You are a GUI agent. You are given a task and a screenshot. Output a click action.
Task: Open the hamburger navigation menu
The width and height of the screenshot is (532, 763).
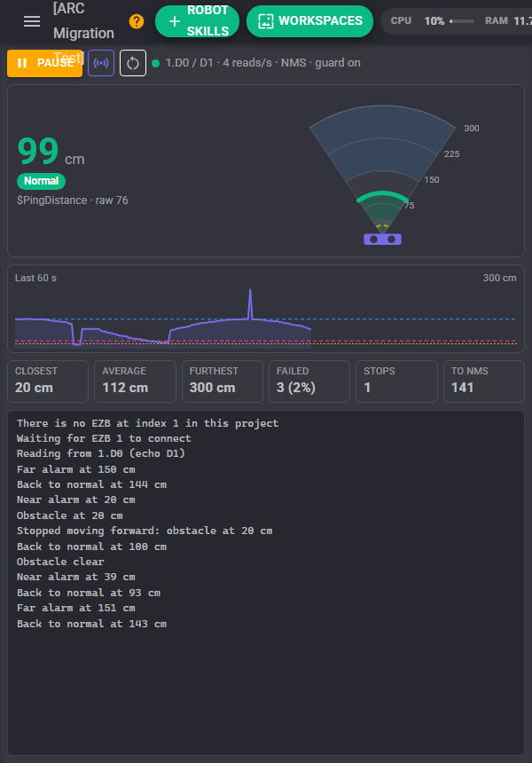(32, 21)
